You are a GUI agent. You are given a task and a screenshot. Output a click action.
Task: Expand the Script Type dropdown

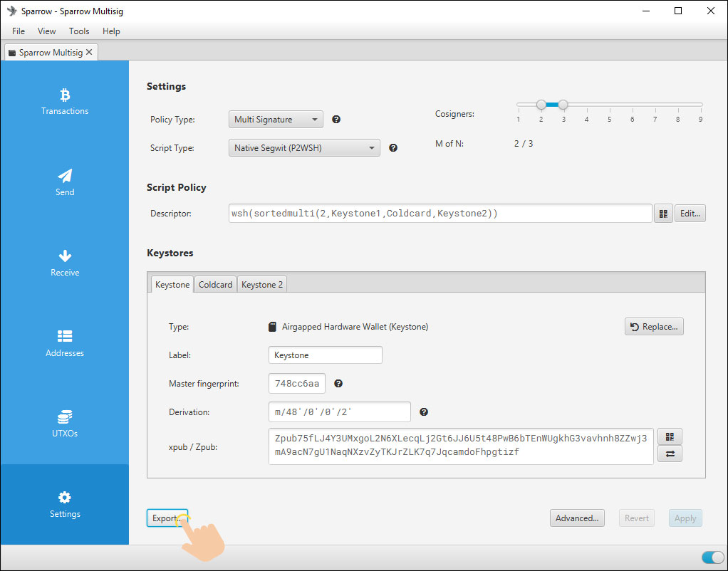(303, 147)
